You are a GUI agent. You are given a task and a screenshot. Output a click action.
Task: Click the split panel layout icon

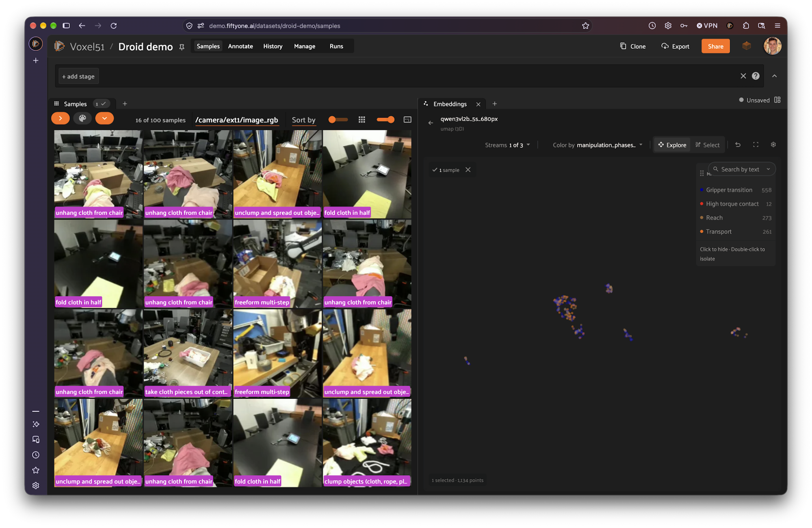click(777, 100)
